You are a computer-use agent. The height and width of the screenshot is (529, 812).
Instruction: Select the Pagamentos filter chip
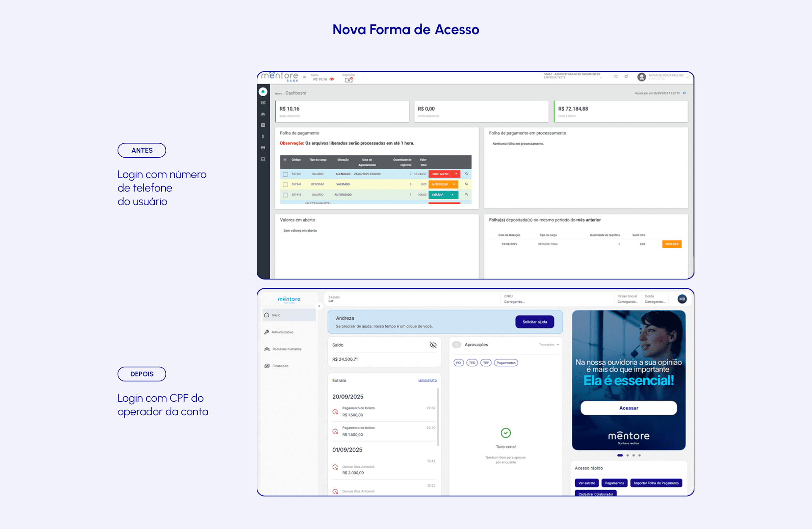point(506,363)
